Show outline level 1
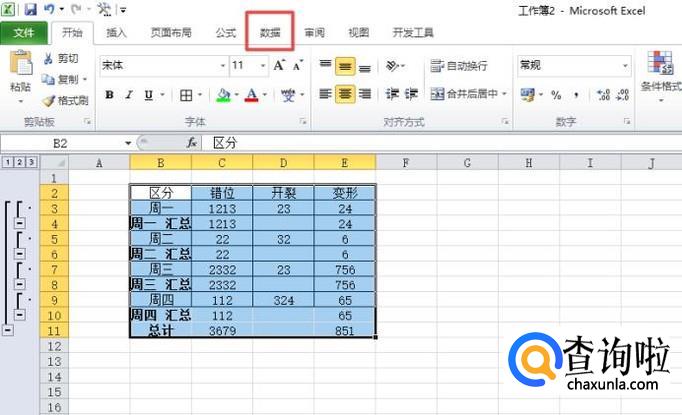This screenshot has width=682, height=415. pyautogui.click(x=7, y=162)
